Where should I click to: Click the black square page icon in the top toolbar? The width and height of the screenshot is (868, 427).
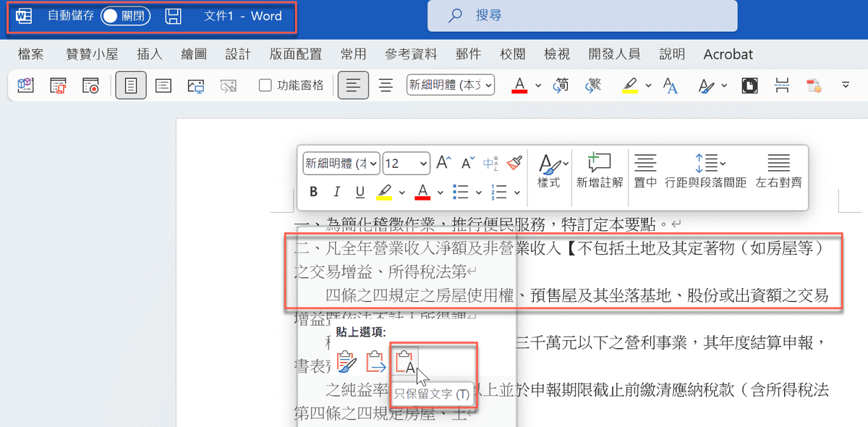pyautogui.click(x=749, y=85)
